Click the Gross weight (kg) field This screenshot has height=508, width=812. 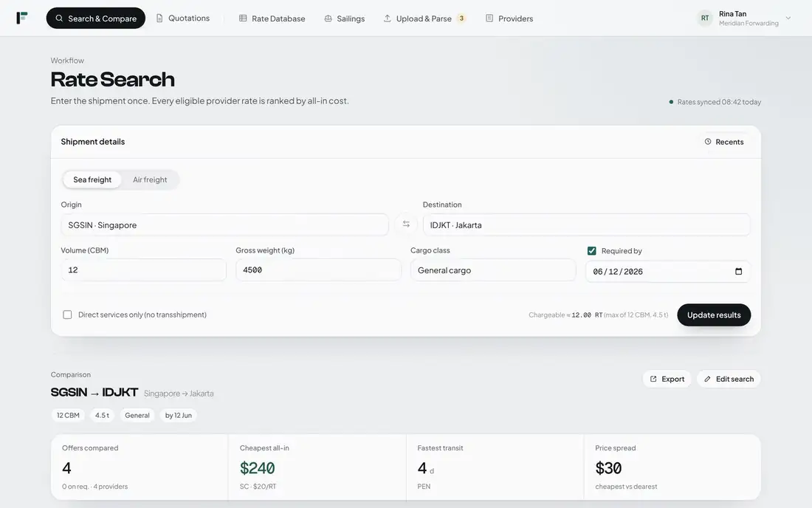click(x=318, y=270)
